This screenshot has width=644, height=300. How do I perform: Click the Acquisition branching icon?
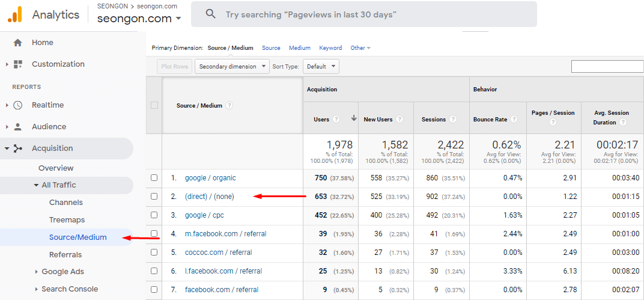pyautogui.click(x=17, y=148)
